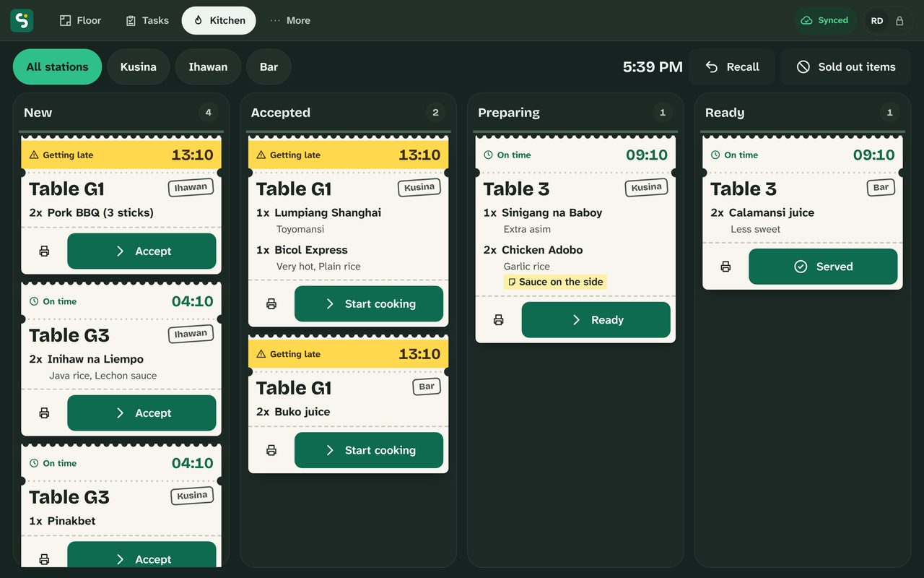Filter tickets by Bar station pill
Image resolution: width=924 pixels, height=578 pixels.
pos(269,67)
